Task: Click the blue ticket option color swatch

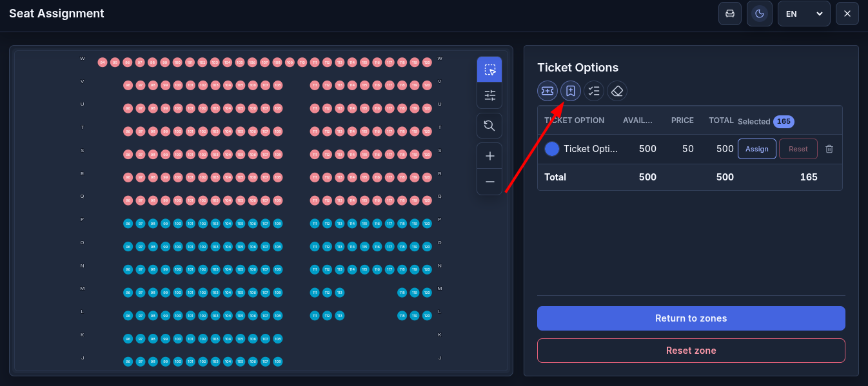Action: [x=552, y=149]
